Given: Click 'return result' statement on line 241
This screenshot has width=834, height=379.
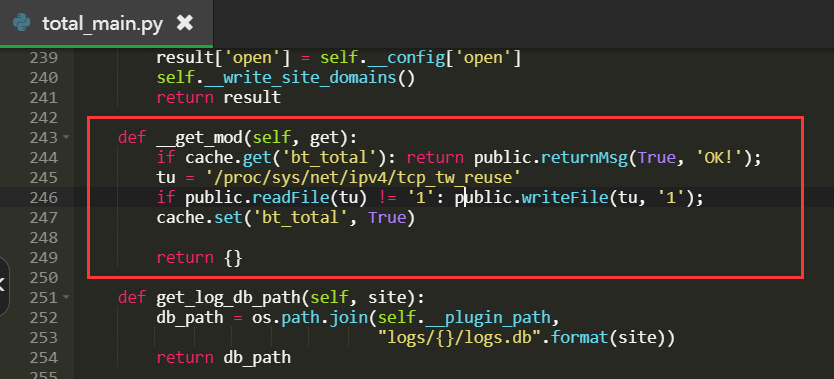Looking at the screenshot, I should click(219, 98).
